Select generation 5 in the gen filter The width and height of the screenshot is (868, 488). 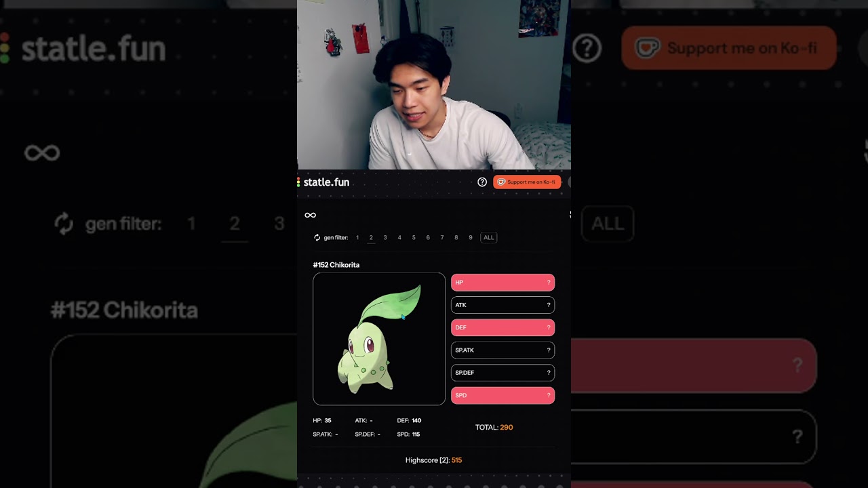[414, 238]
